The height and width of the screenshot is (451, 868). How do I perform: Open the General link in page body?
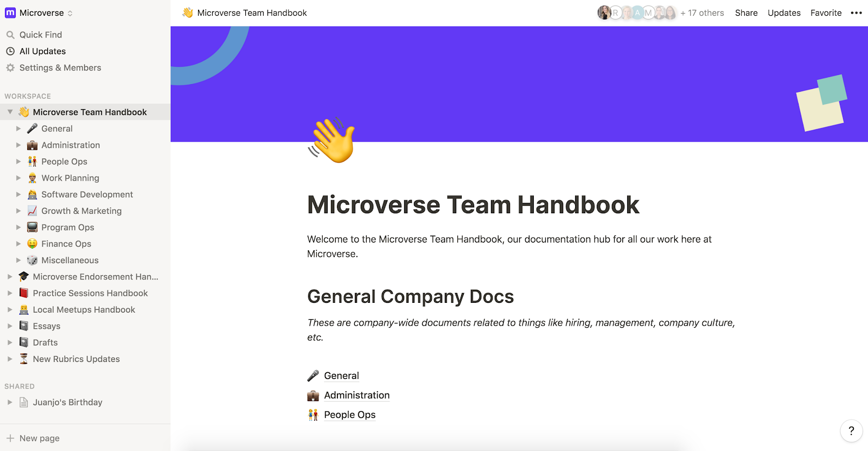tap(341, 376)
